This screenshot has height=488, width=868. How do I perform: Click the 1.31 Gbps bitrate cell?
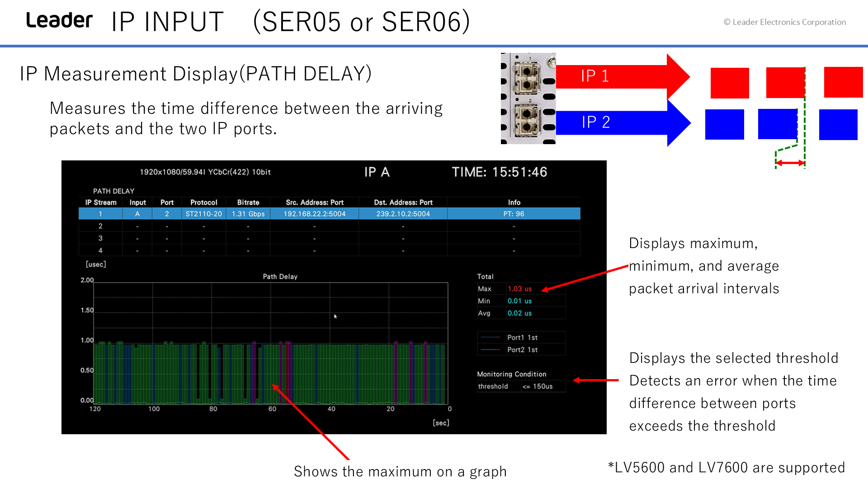pyautogui.click(x=248, y=214)
